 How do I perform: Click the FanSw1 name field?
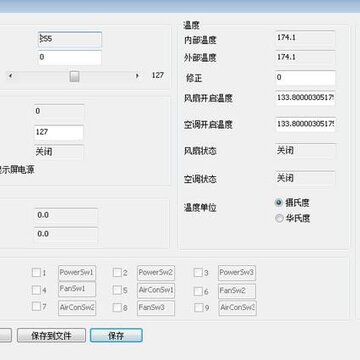(77, 289)
